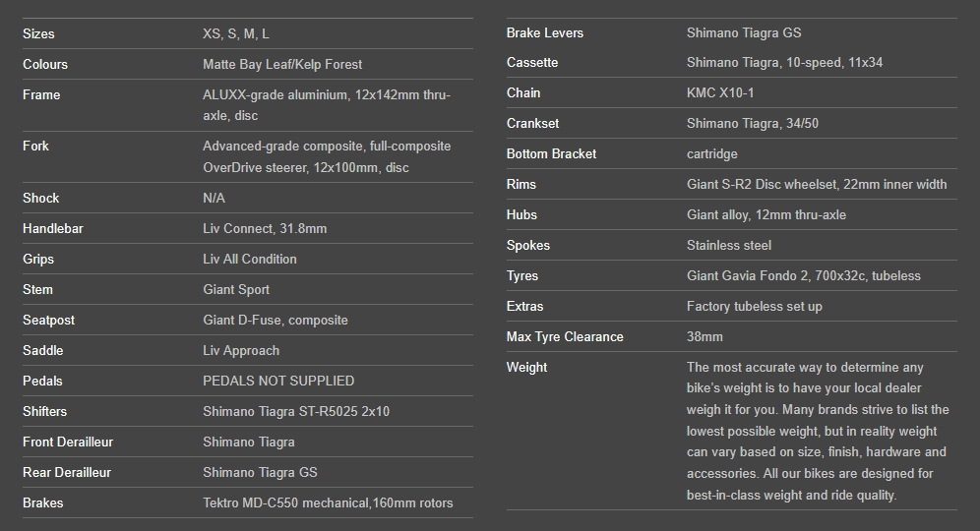This screenshot has width=980, height=531.
Task: Select the Factory tubeless set up text
Action: tap(755, 306)
